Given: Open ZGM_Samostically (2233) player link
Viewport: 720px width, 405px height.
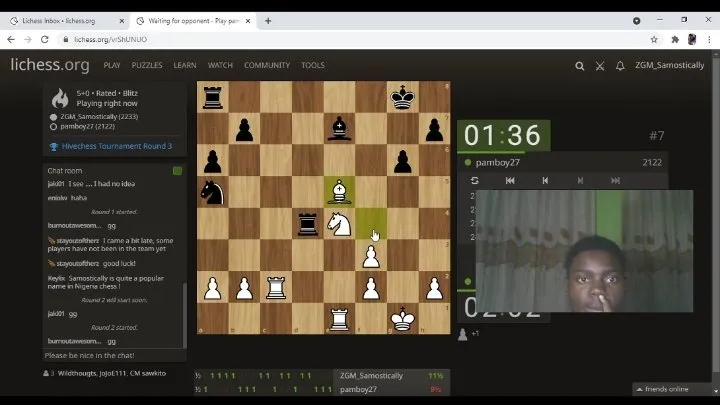Looking at the screenshot, I should (99, 117).
